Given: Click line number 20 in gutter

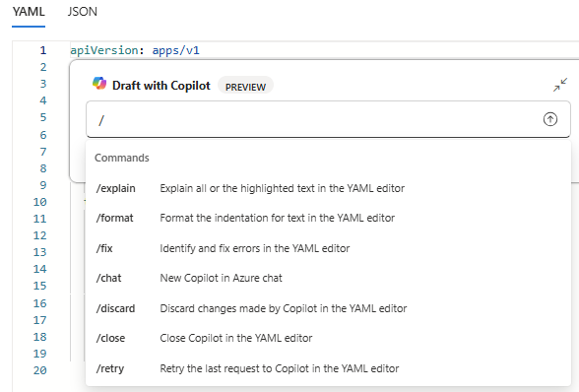Looking at the screenshot, I should [39, 370].
